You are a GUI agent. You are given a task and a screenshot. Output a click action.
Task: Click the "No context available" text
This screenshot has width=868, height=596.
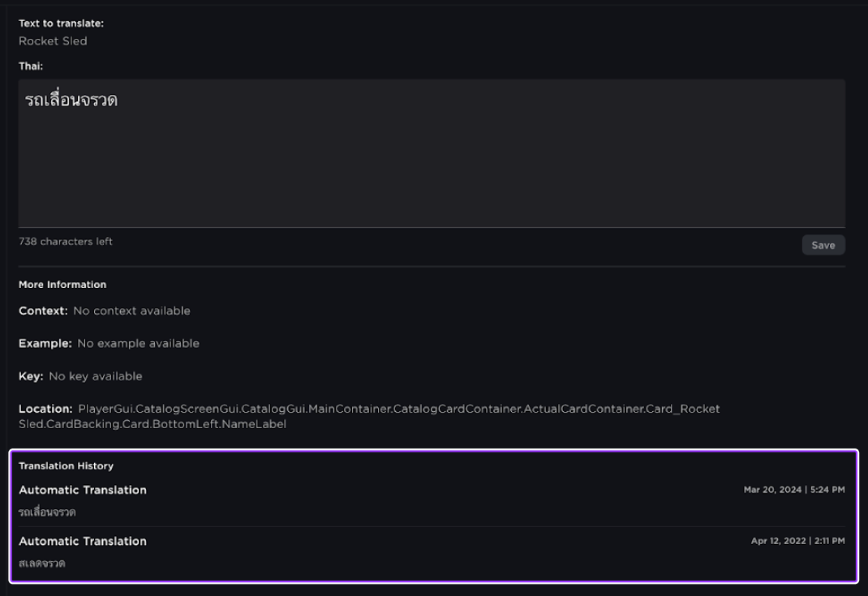point(131,311)
